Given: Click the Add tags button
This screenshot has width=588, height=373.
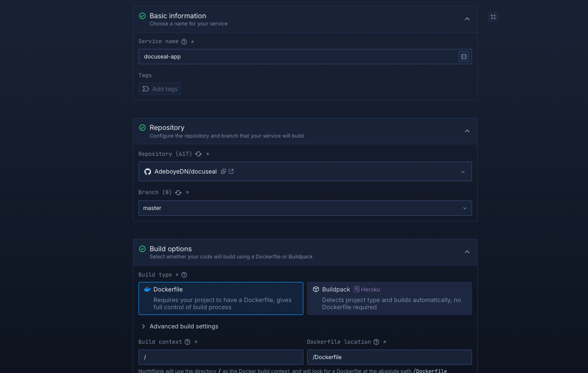Looking at the screenshot, I should pyautogui.click(x=160, y=89).
